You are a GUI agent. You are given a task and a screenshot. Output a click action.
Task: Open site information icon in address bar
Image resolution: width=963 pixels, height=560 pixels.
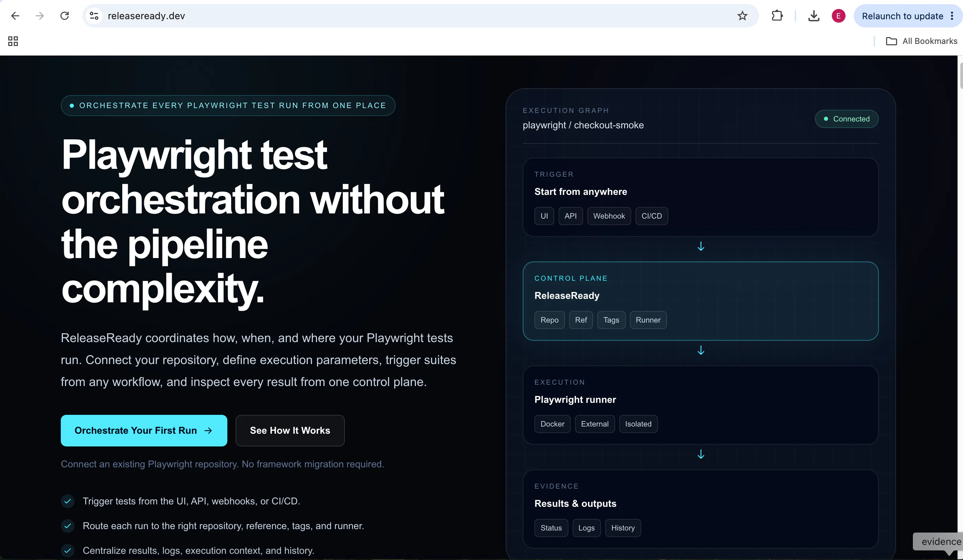click(x=94, y=16)
